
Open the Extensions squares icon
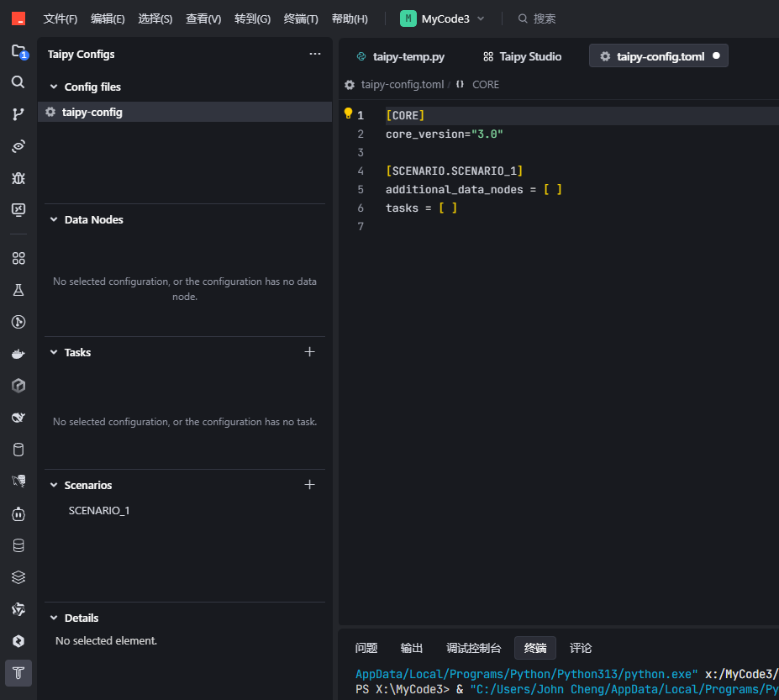18,258
